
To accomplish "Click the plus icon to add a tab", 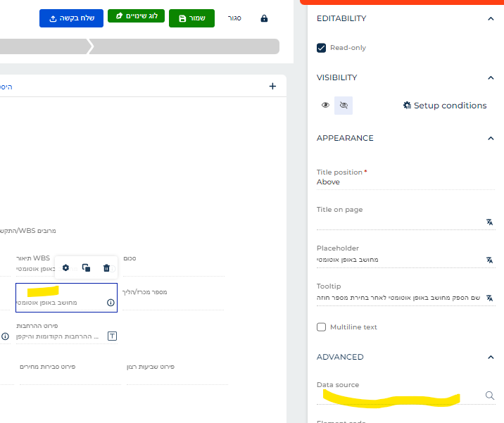I will [272, 86].
